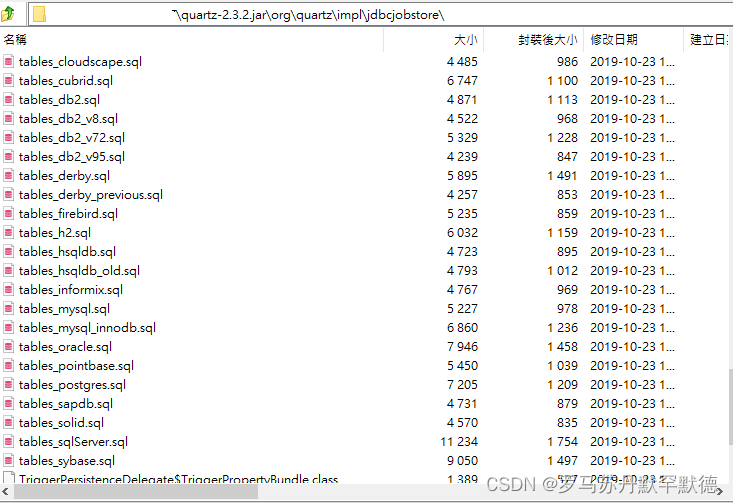733x503 pixels.
Task: Click the tables_hsqldb.sql file icon
Action: [x=8, y=252]
